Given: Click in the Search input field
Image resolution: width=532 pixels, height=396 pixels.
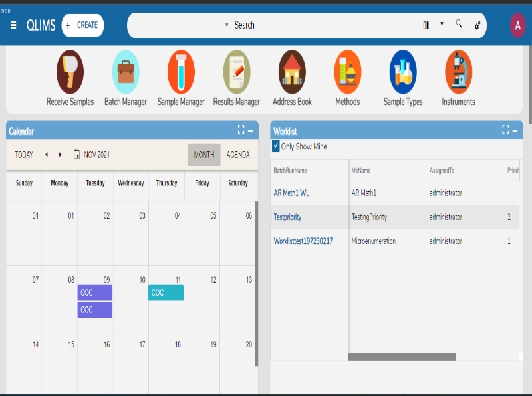Looking at the screenshot, I should [326, 25].
